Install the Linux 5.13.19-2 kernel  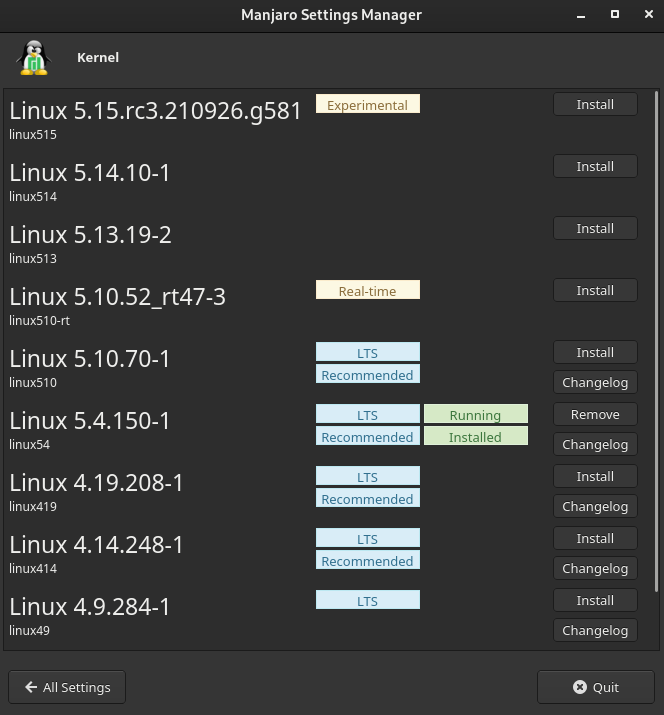click(595, 229)
